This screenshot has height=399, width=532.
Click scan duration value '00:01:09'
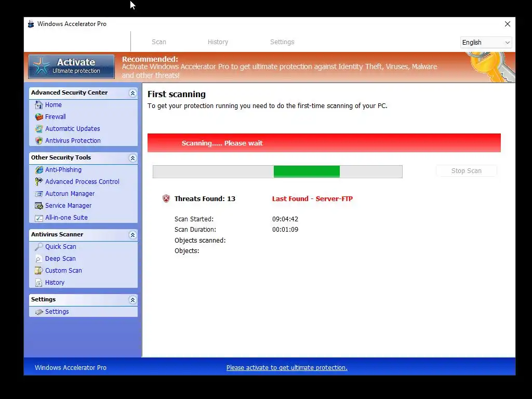tap(285, 230)
